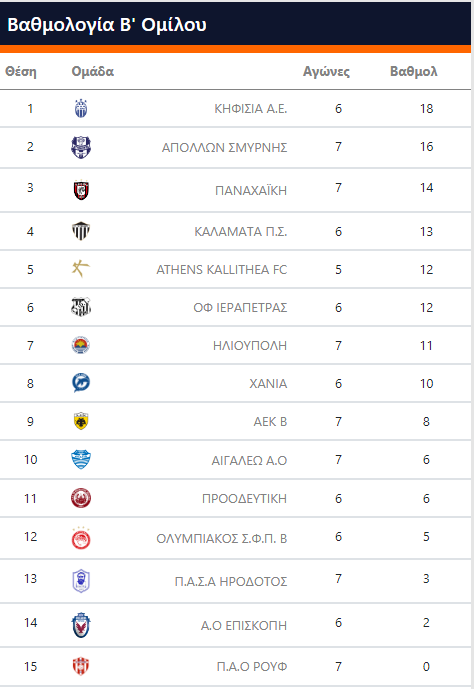Click the ΟΛΥΜΠΙΑΚΟΣ Σ.Φ.Π. Β red emblem
This screenshot has height=689, width=474.
pyautogui.click(x=81, y=538)
